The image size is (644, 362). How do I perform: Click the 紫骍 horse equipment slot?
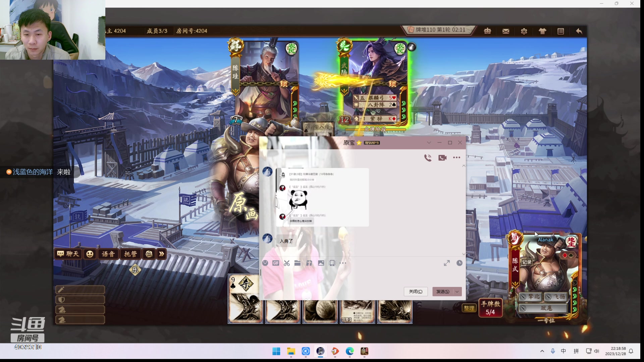pyautogui.click(x=375, y=119)
